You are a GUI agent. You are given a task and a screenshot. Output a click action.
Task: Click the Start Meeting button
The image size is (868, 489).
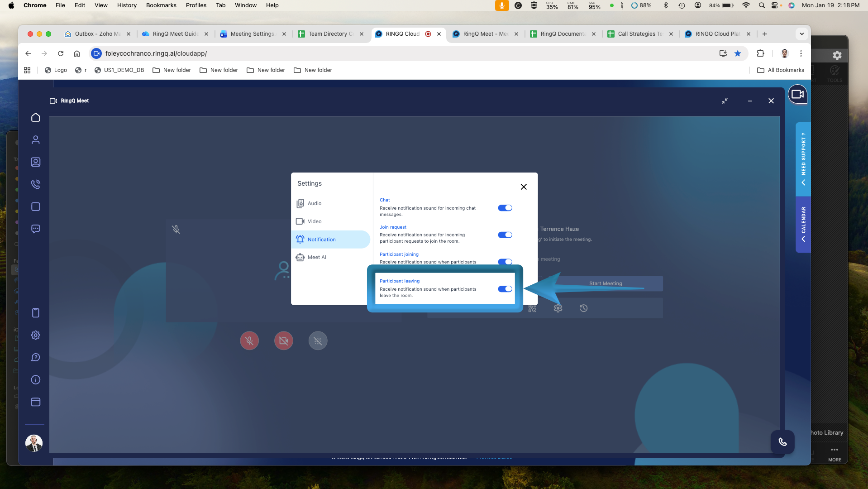point(606,283)
